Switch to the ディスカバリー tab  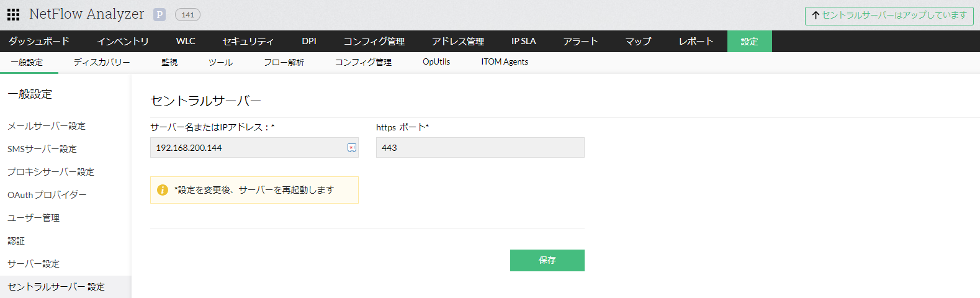point(102,62)
